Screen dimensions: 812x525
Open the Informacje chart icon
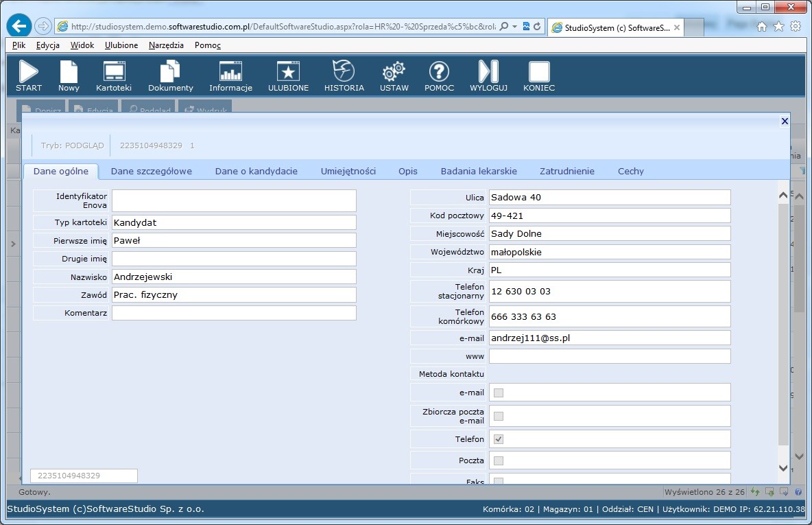tap(230, 71)
